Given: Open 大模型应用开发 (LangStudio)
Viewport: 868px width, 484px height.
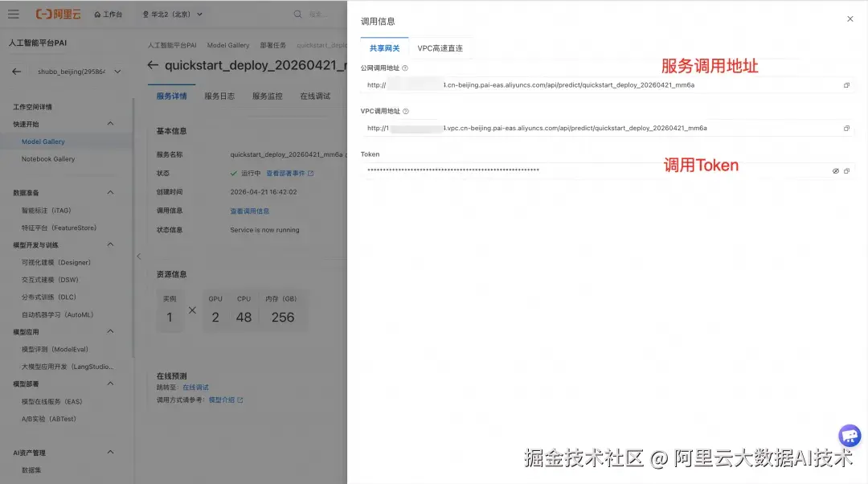Looking at the screenshot, I should click(68, 367).
